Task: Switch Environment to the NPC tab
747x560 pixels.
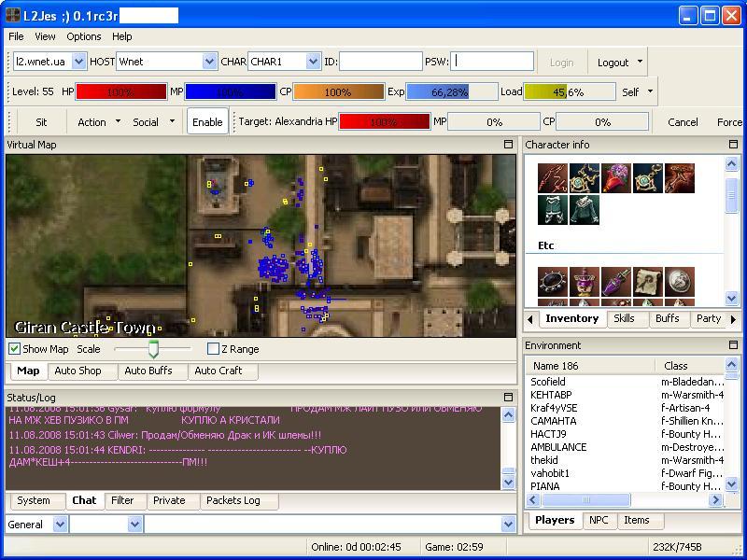Action: (x=599, y=520)
